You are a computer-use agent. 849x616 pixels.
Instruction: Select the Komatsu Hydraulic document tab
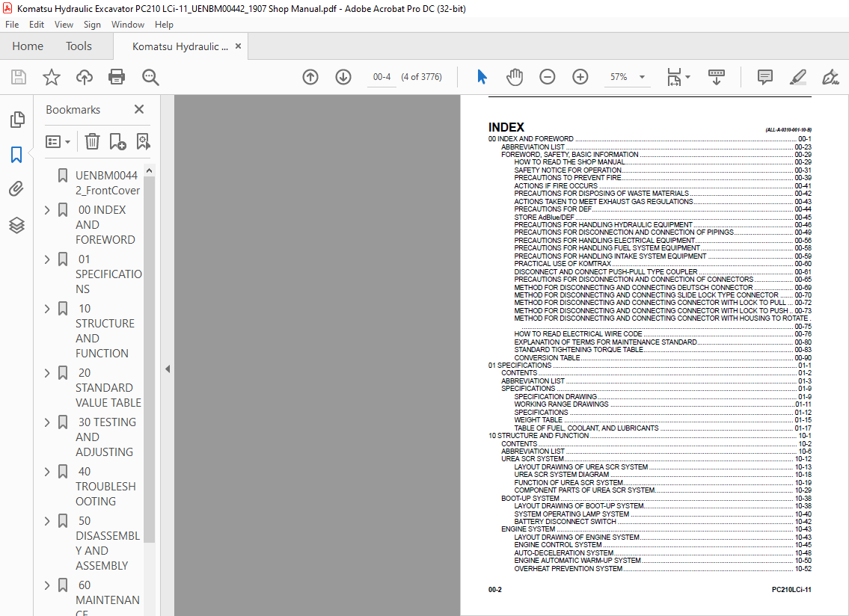pos(180,46)
